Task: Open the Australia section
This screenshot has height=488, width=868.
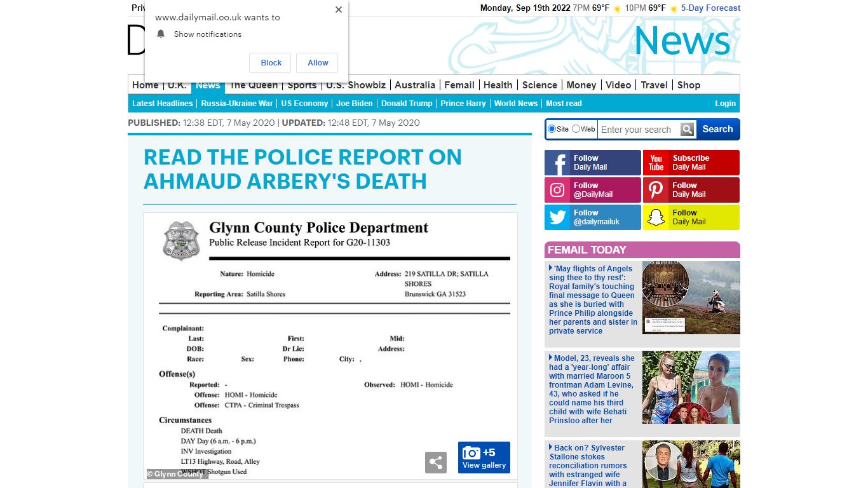Action: point(415,85)
